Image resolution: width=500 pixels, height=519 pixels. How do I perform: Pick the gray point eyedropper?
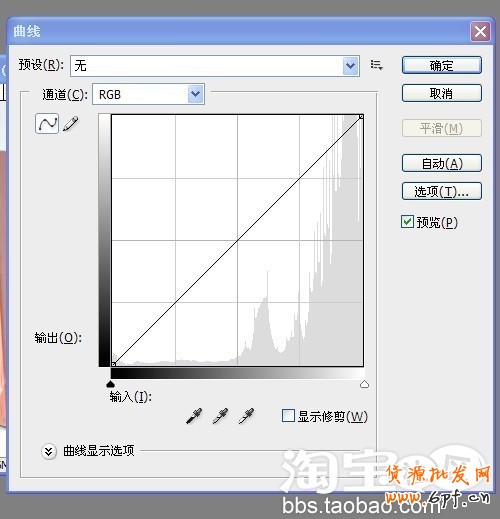click(x=220, y=416)
